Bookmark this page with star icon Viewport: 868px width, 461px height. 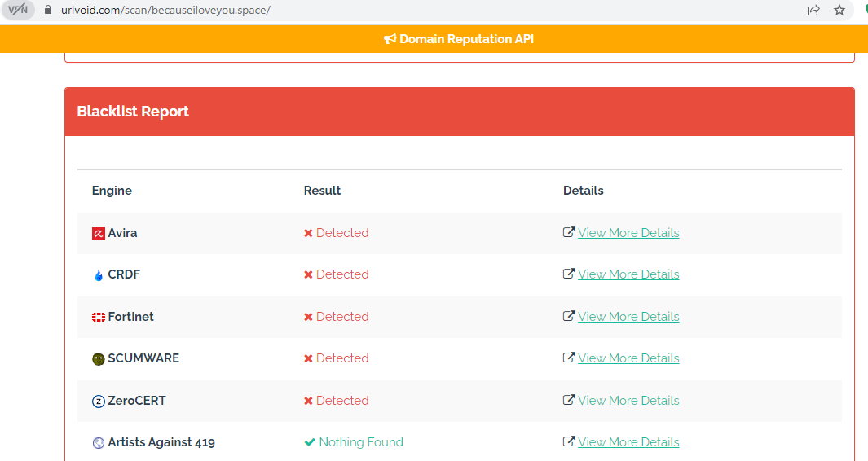click(x=839, y=10)
